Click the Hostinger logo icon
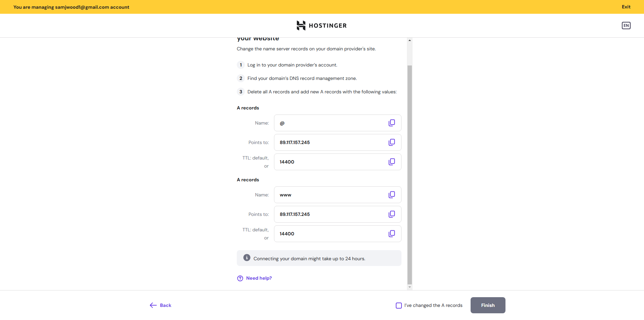644x320 pixels. pyautogui.click(x=301, y=26)
